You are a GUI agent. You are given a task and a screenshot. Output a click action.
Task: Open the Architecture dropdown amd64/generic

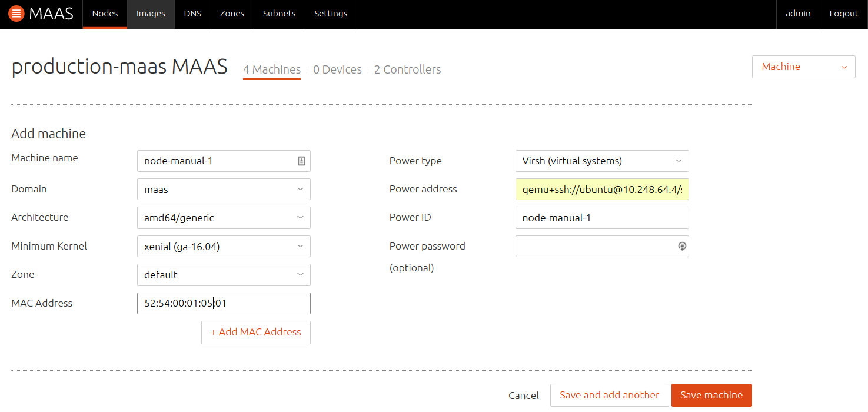point(224,218)
